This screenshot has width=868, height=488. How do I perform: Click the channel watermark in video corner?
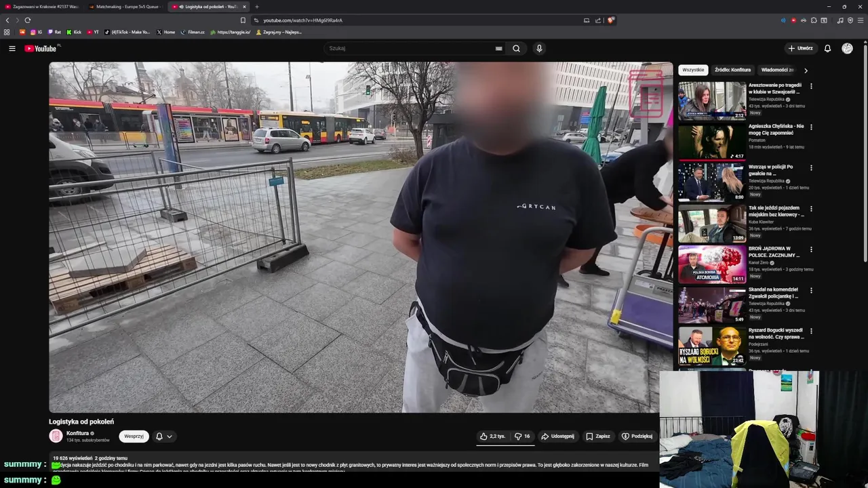click(646, 95)
